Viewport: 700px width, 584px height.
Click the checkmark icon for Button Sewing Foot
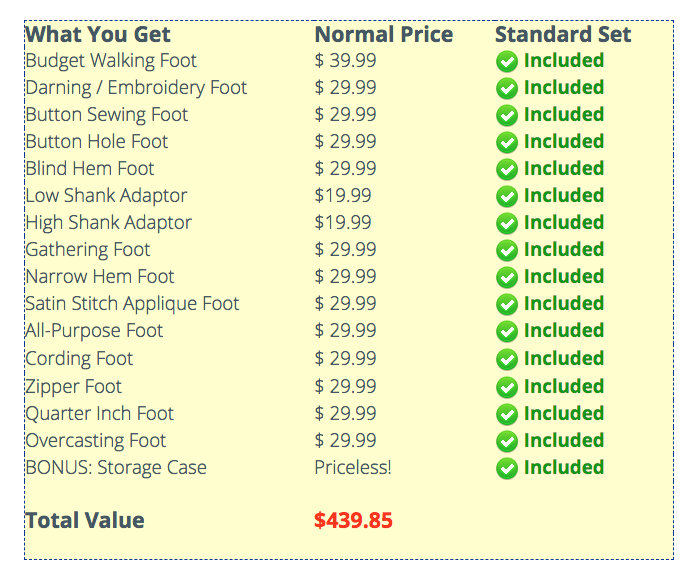coord(507,115)
